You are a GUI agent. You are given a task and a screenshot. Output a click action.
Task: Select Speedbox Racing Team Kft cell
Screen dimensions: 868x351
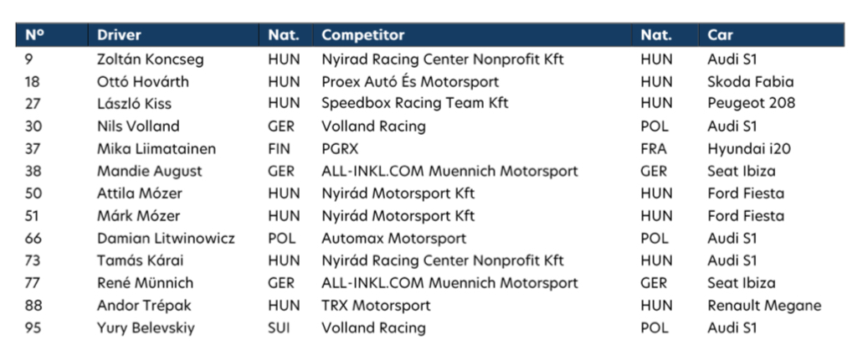[415, 104]
